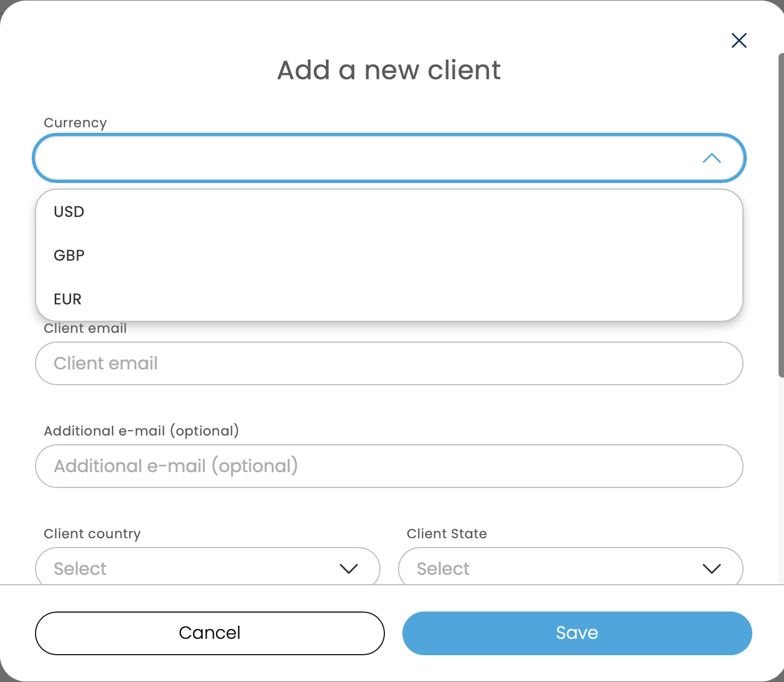784x682 pixels.
Task: Click the Client country chevron arrow
Action: click(348, 569)
